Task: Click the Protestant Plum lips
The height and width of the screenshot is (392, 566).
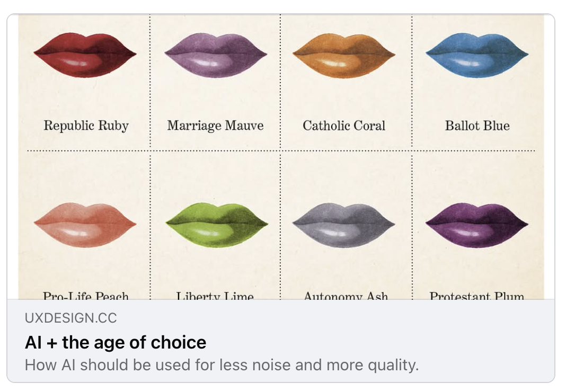Action: click(x=477, y=225)
